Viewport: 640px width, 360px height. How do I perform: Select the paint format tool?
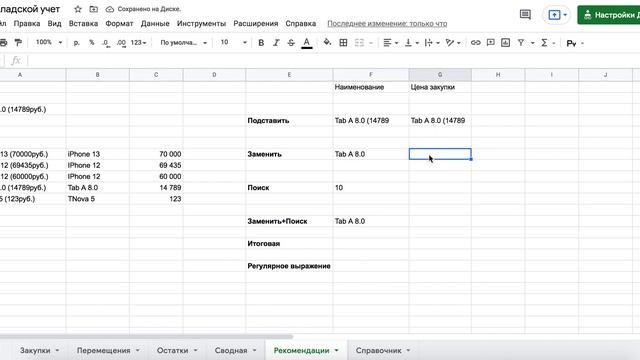(18, 42)
